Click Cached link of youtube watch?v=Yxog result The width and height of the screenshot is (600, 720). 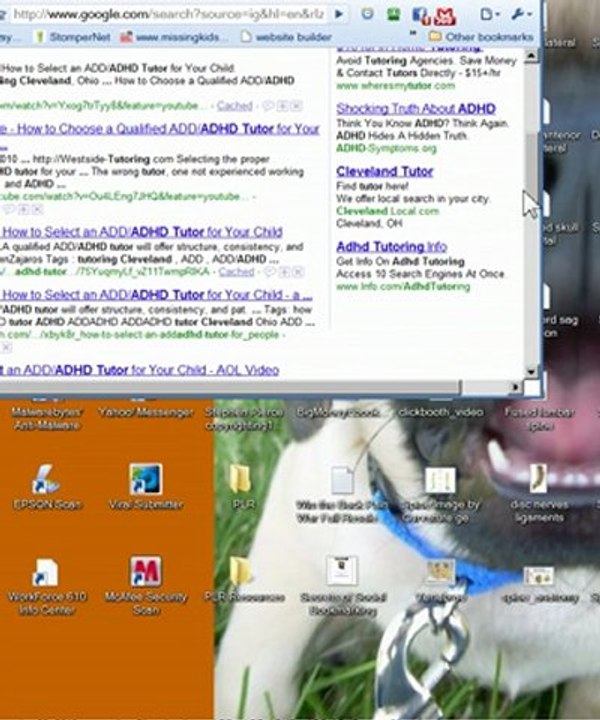pos(235,106)
